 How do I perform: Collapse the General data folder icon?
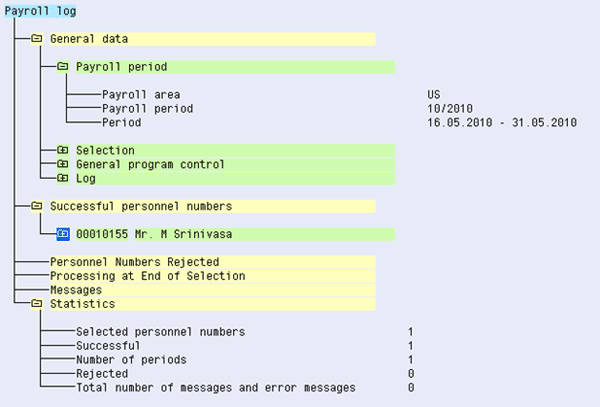point(37,39)
